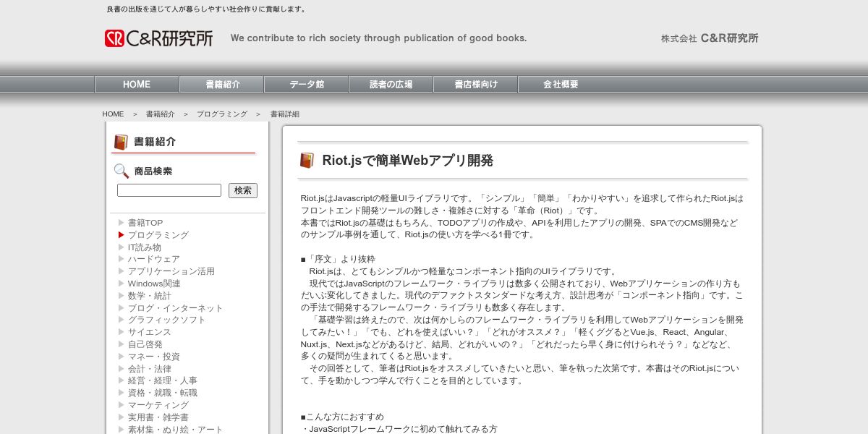Click the Riot.jsで簡単Webアプリ開発 title

point(408,161)
